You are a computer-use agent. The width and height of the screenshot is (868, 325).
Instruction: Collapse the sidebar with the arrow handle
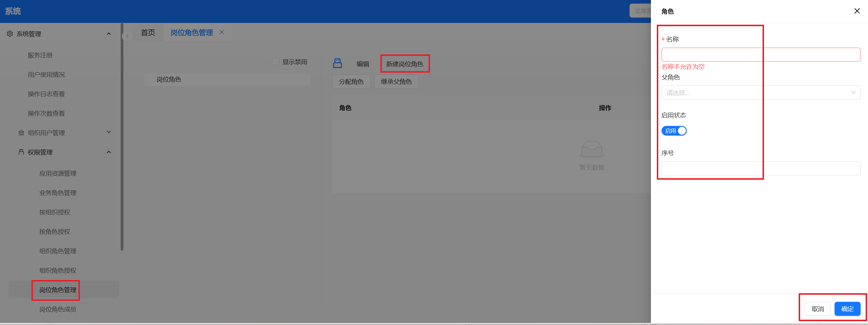127,36
